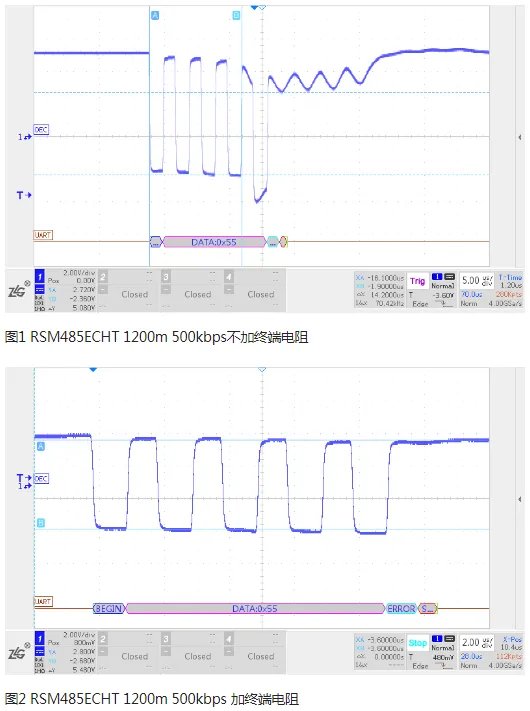The height and width of the screenshot is (711, 530).
Task: Select cursor A marker in Figure 2 scope
Action: (x=40, y=447)
